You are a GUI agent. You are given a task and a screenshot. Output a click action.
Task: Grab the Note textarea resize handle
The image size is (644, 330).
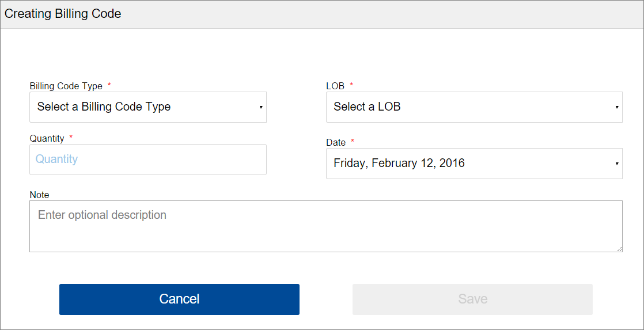(619, 249)
